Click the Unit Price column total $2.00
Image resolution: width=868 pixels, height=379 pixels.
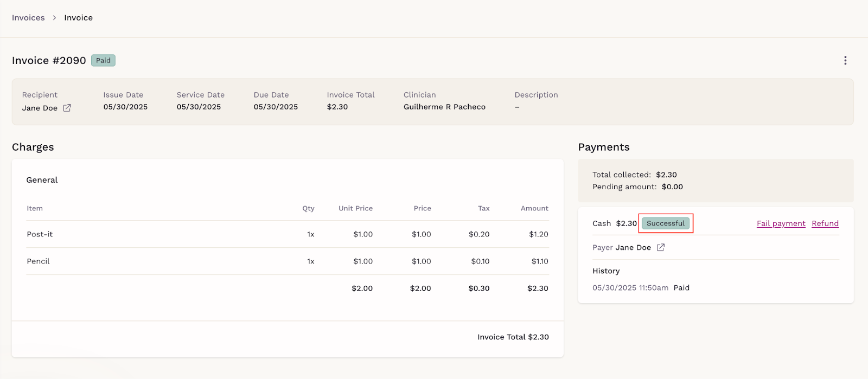[x=362, y=288]
